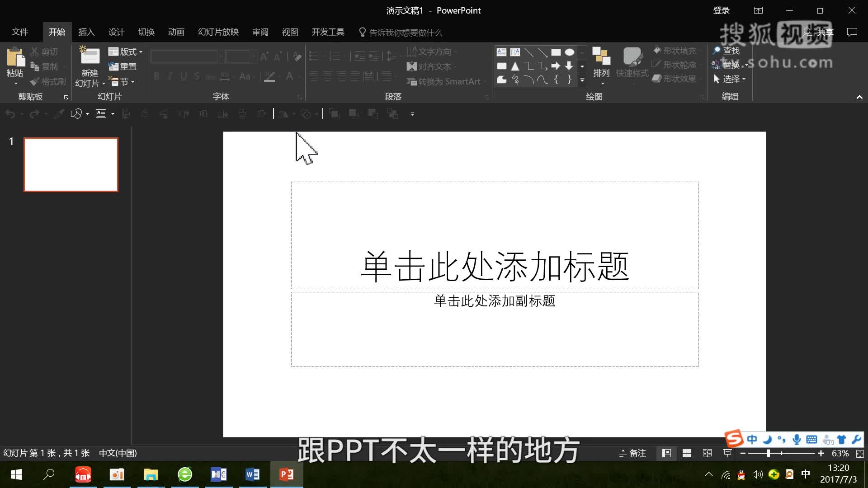This screenshot has width=868, height=488.
Task: Toggle Italic formatting
Action: tap(170, 76)
